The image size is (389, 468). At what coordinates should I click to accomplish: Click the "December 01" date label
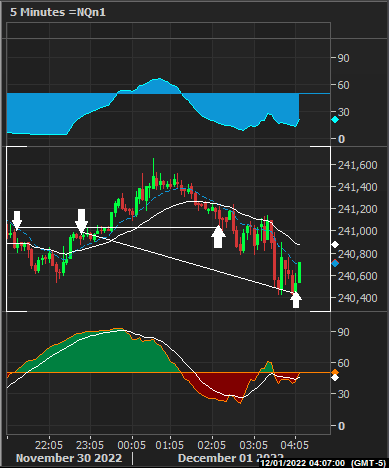[215, 458]
